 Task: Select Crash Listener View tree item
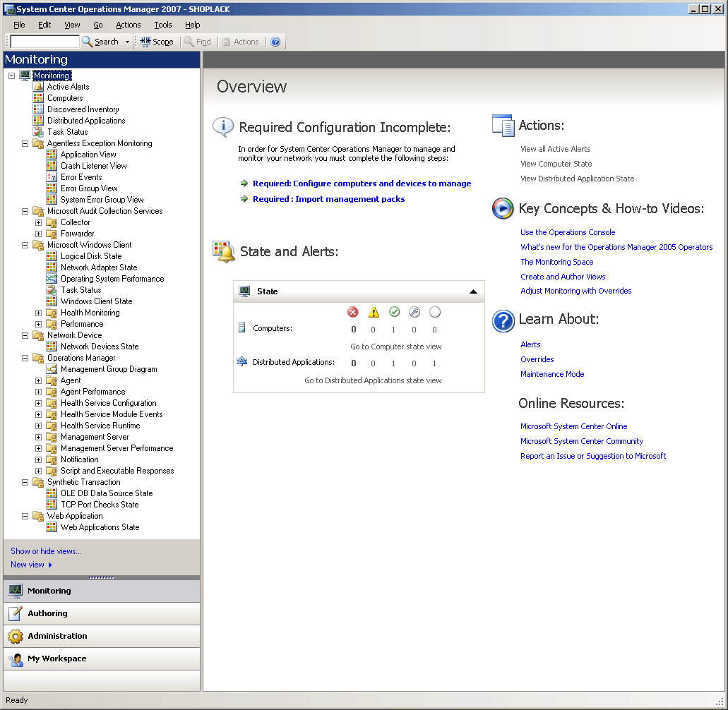point(93,166)
